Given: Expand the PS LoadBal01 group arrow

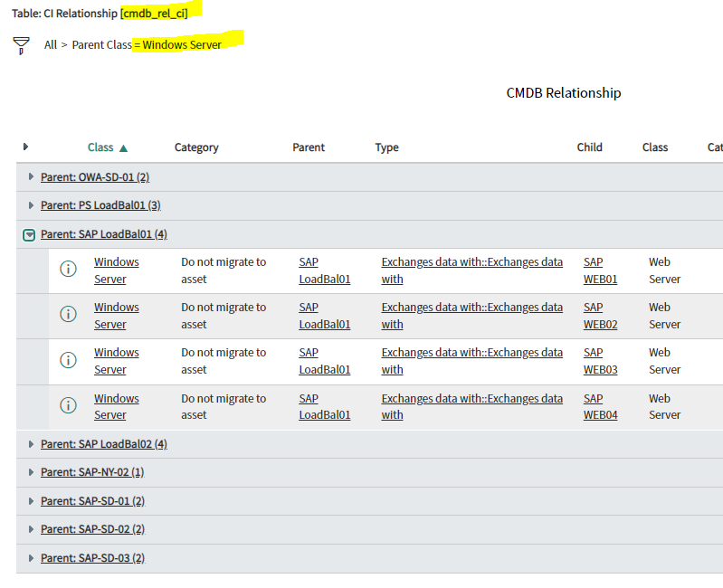Looking at the screenshot, I should click(x=31, y=205).
